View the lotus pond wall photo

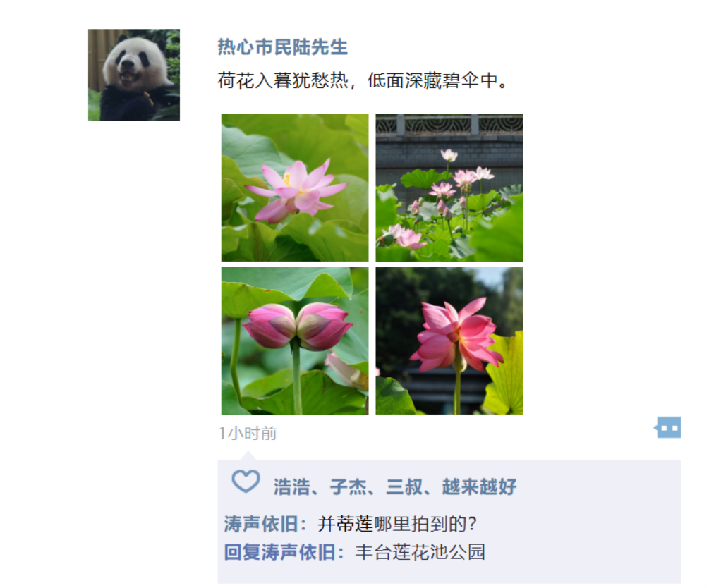click(449, 188)
